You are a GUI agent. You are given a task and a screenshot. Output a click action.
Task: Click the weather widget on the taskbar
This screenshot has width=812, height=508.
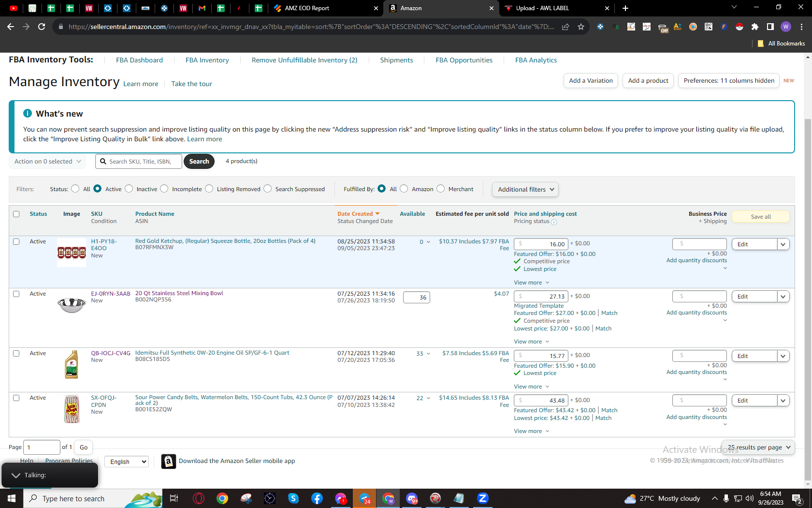[662, 498]
